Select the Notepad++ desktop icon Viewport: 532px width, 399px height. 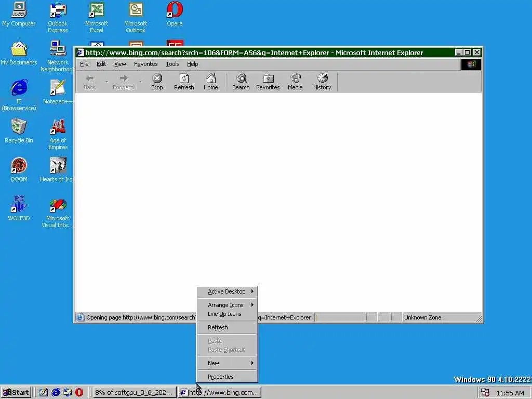[x=58, y=92]
